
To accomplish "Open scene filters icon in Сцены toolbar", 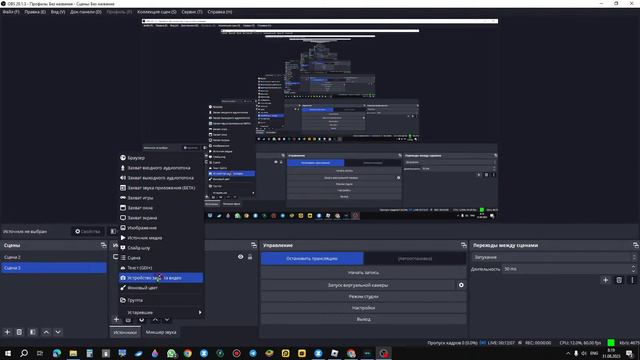I will click(33, 332).
